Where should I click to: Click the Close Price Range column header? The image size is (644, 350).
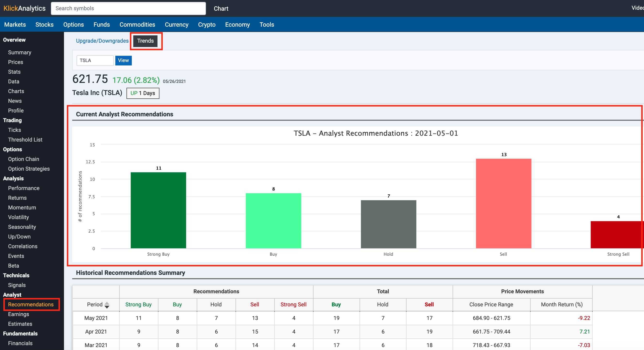coord(491,304)
